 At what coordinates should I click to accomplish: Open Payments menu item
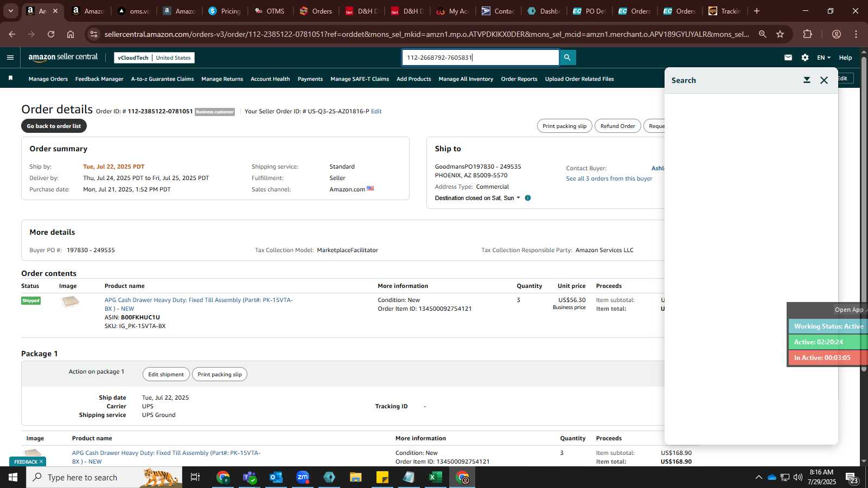point(310,79)
